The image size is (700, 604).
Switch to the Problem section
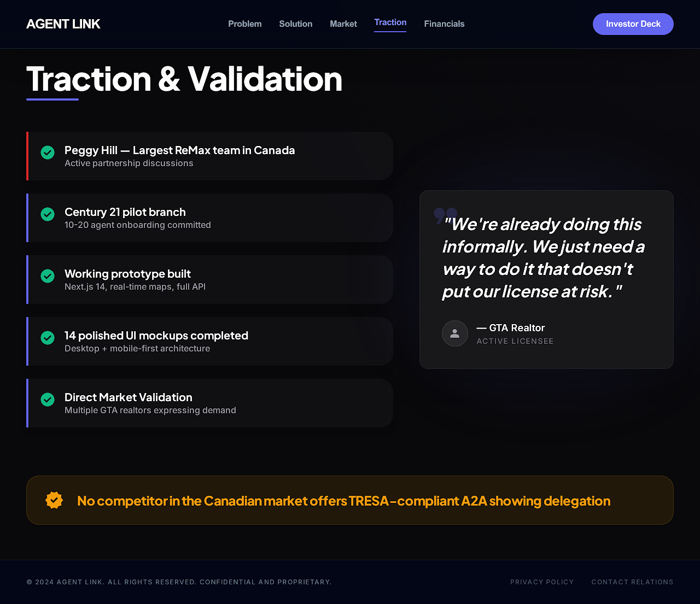(244, 24)
